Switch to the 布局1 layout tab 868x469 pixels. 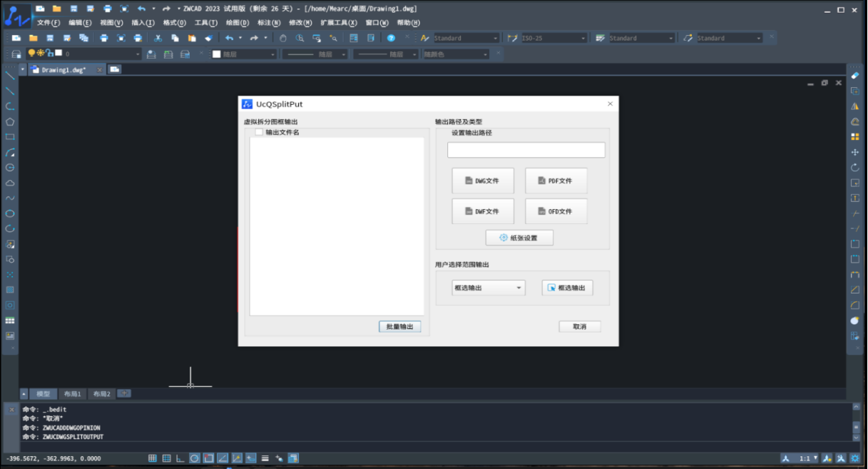pyautogui.click(x=72, y=394)
